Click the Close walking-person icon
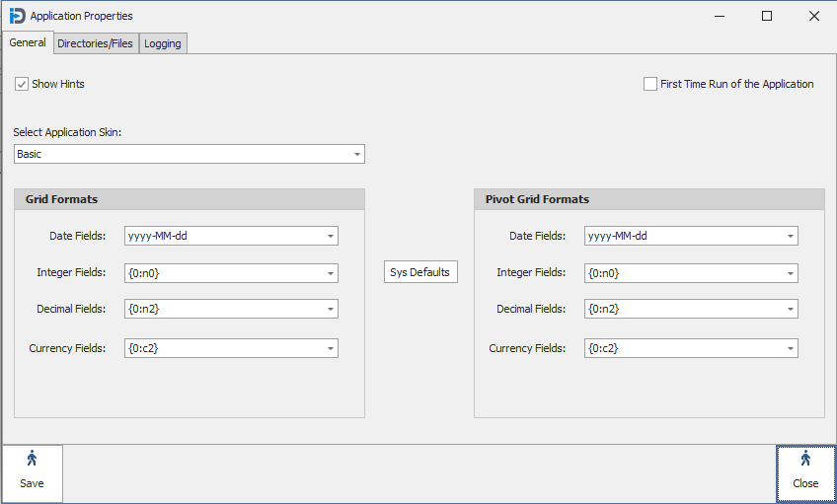 tap(805, 459)
